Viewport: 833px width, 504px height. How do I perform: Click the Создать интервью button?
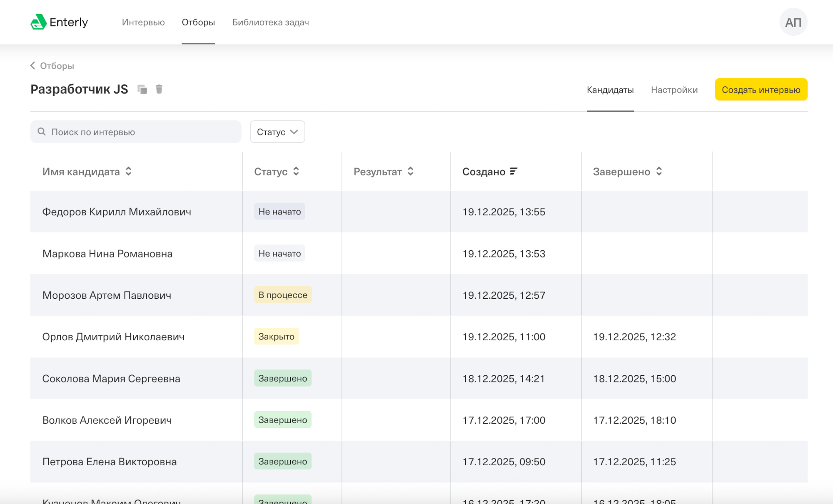(761, 90)
